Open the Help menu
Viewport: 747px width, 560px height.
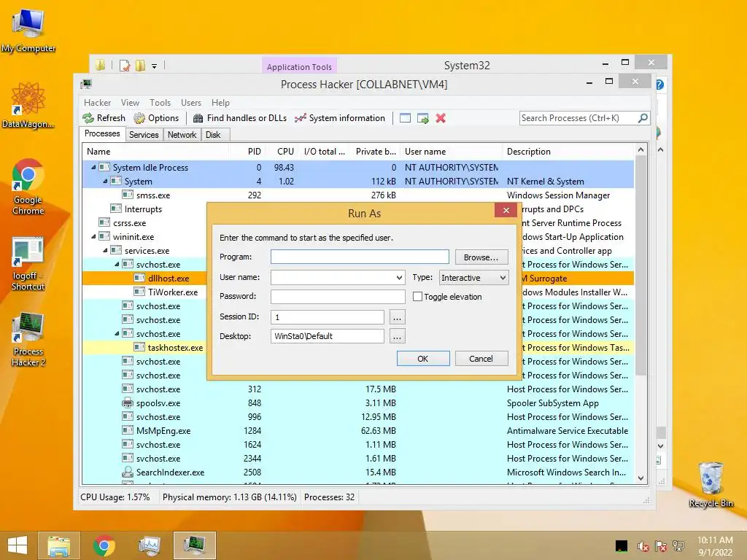pyautogui.click(x=220, y=102)
